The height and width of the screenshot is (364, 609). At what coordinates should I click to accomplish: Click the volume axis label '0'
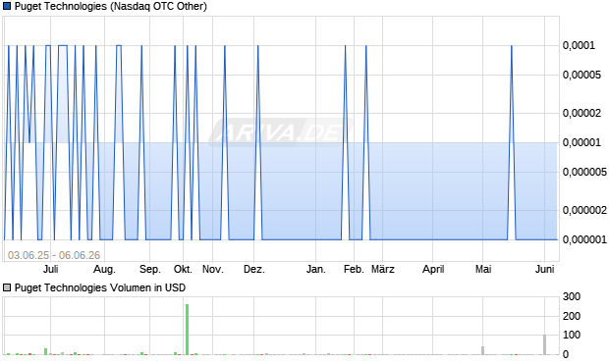(x=566, y=354)
